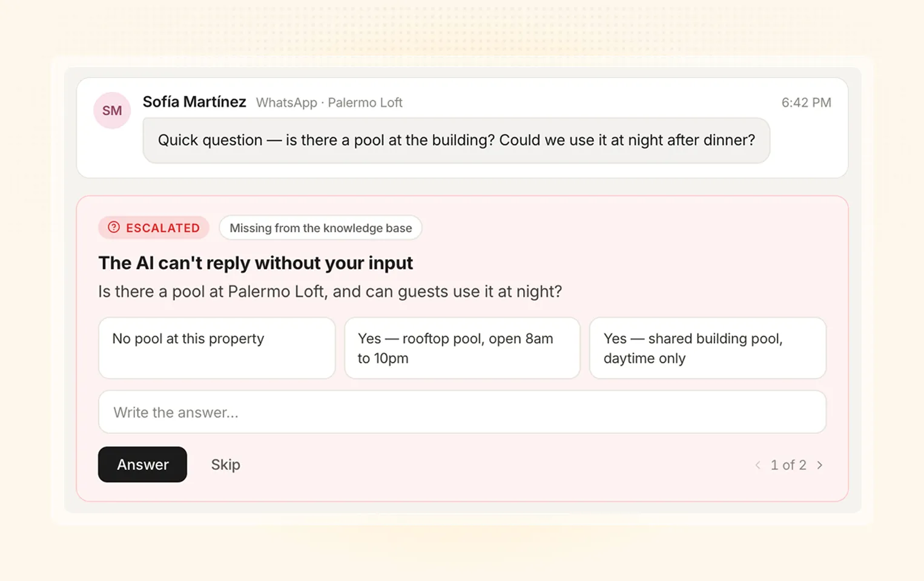Click the '1 of 2' page counter
This screenshot has width=924, height=581.
[788, 465]
